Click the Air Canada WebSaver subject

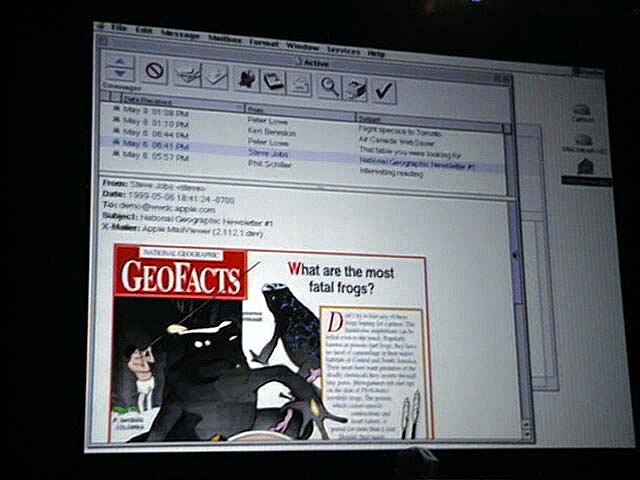[x=397, y=142]
